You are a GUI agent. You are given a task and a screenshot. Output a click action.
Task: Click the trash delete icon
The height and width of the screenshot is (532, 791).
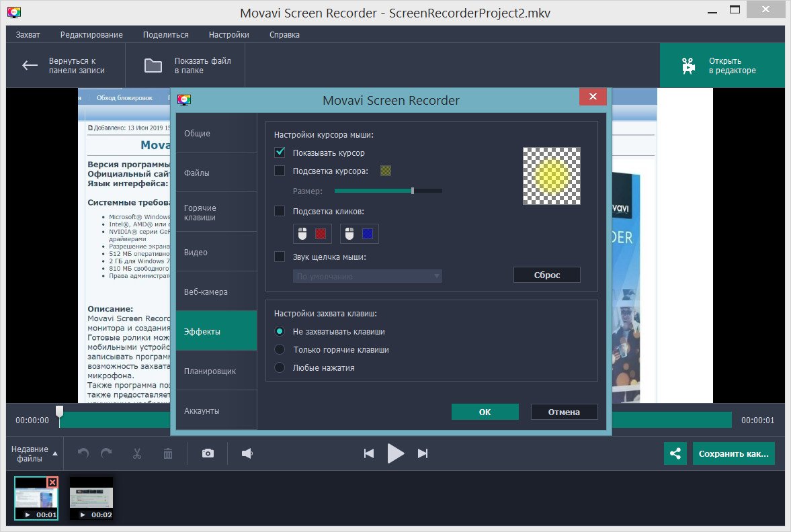pyautogui.click(x=168, y=453)
